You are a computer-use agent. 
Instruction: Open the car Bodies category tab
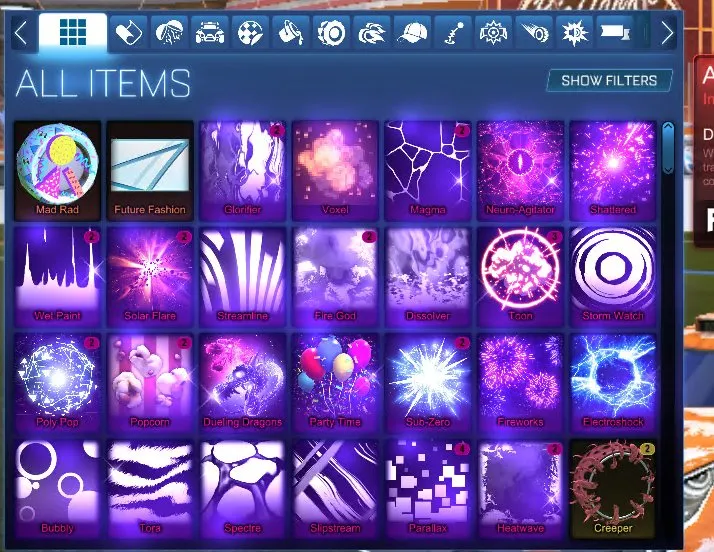click(209, 33)
